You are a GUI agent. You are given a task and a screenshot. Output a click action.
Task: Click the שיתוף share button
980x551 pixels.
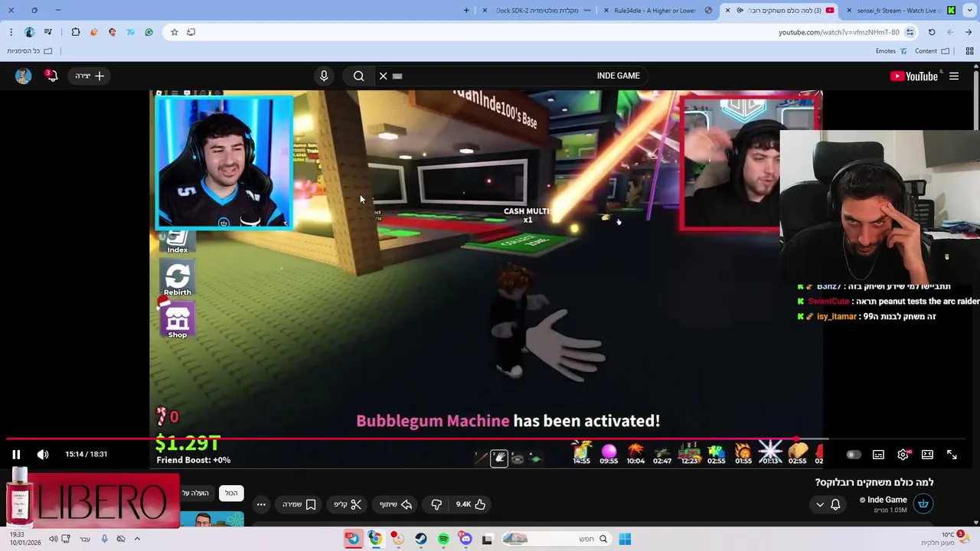(x=396, y=504)
